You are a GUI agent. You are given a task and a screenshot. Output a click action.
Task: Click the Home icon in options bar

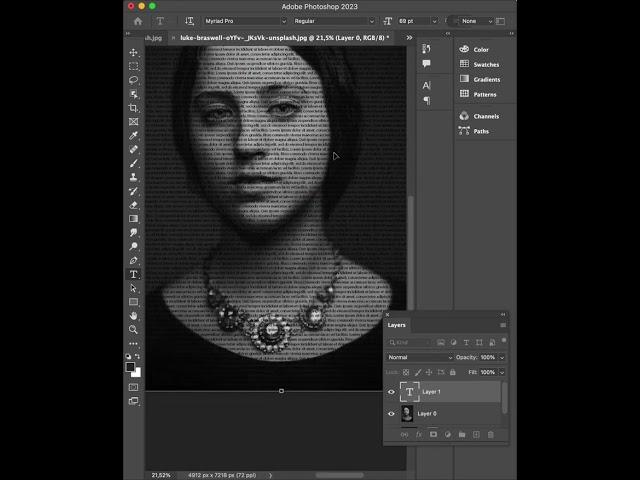coord(138,21)
